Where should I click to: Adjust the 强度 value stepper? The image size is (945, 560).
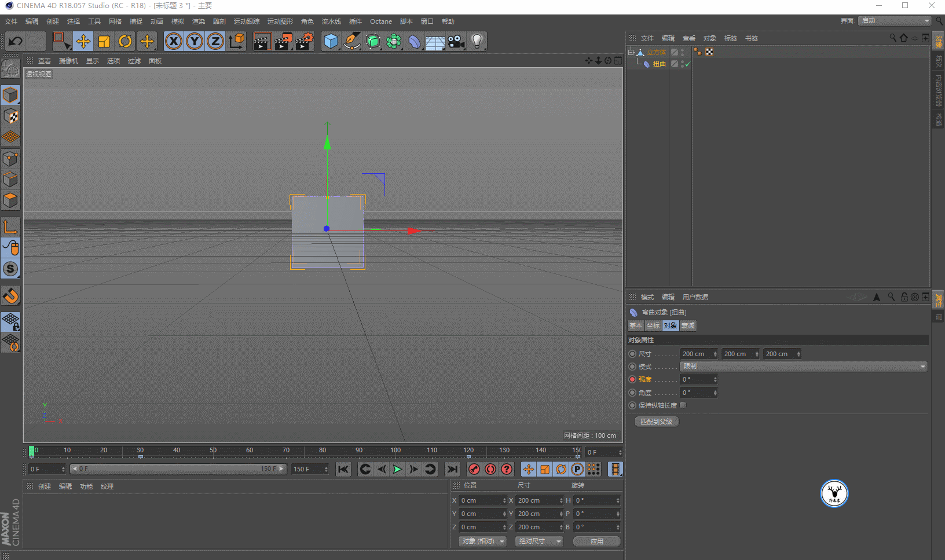click(715, 379)
